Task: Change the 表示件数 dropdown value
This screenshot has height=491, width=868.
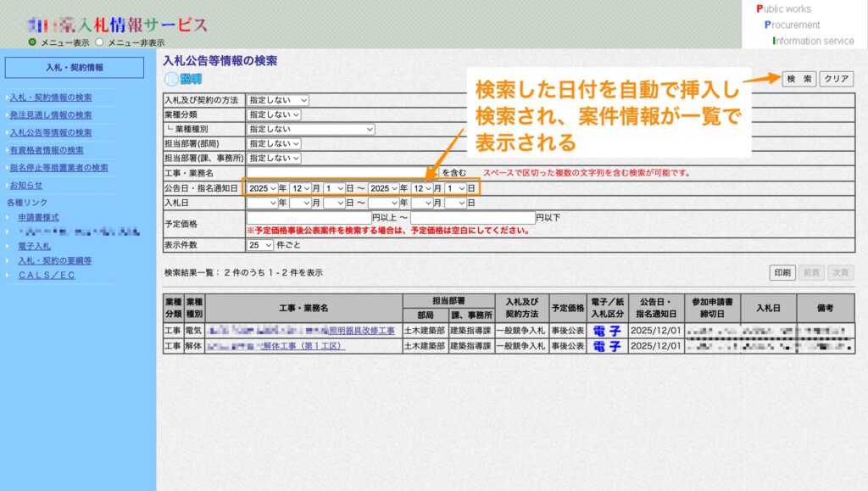Action: (x=260, y=245)
